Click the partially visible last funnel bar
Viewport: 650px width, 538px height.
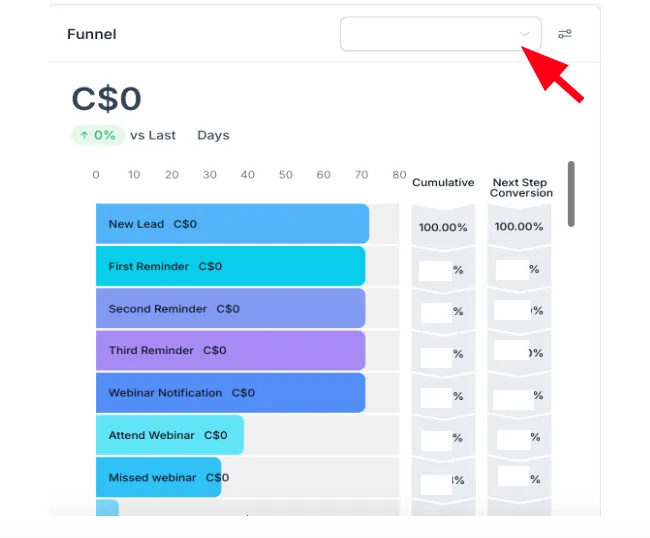coord(107,508)
